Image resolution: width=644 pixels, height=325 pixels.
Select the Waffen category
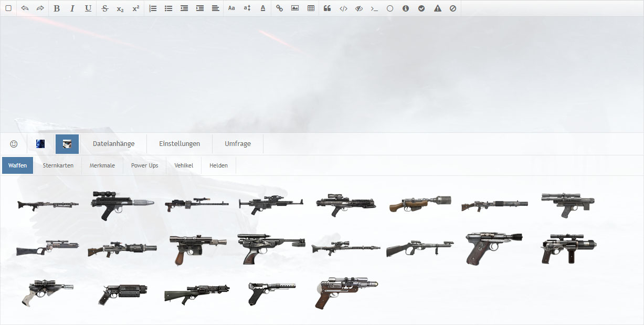point(18,165)
